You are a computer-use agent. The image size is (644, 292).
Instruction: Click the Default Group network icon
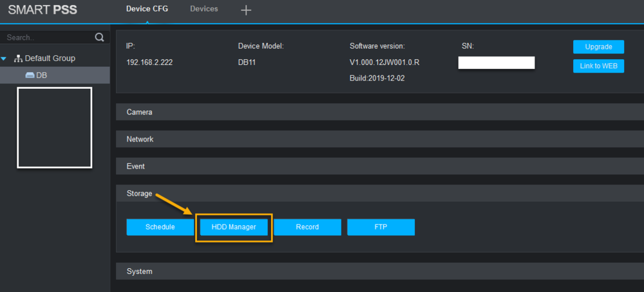point(18,59)
